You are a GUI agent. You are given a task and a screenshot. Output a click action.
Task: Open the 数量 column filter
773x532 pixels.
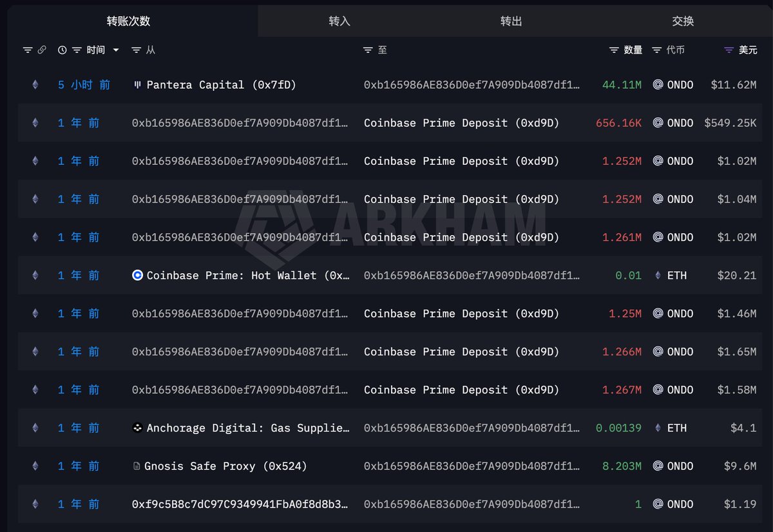click(614, 50)
